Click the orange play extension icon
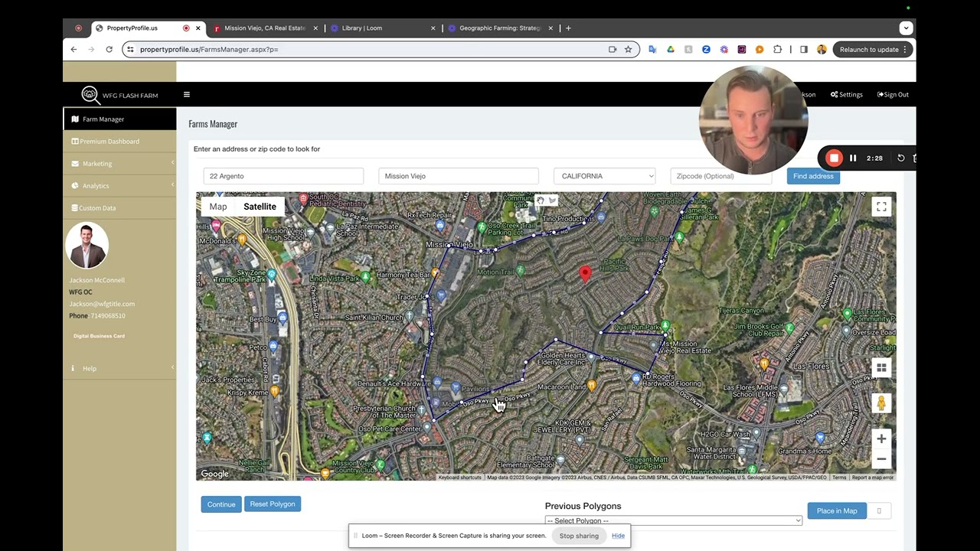Screen dimensions: 980x551 pyautogui.click(x=759, y=49)
